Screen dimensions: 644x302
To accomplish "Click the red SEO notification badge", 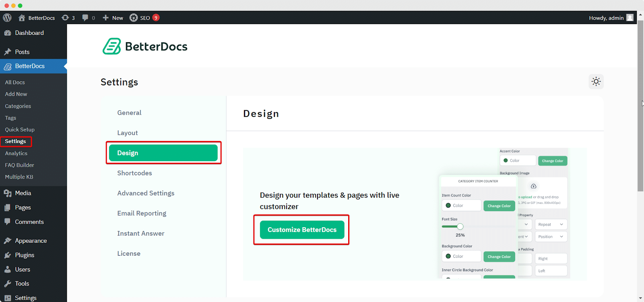I will pos(156,18).
